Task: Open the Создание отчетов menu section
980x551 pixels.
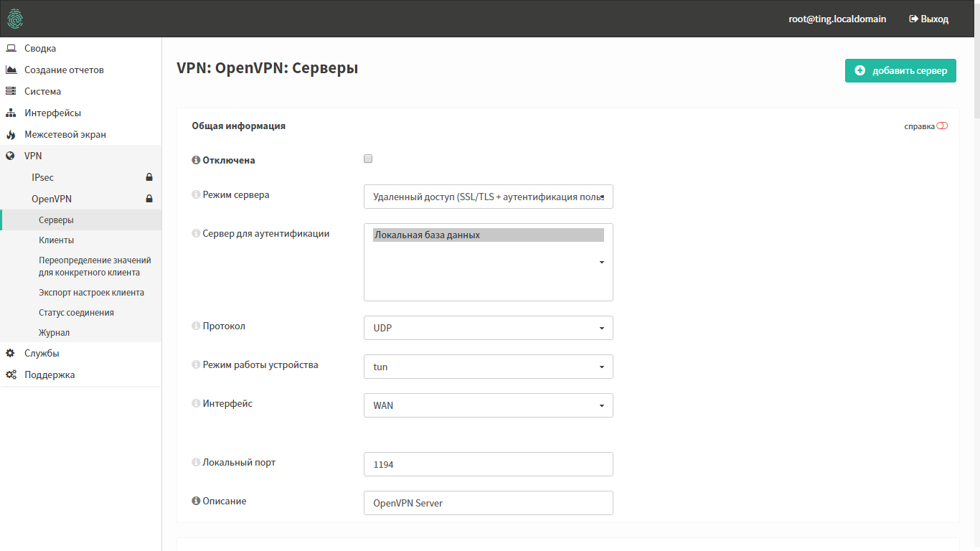Action: (80, 70)
